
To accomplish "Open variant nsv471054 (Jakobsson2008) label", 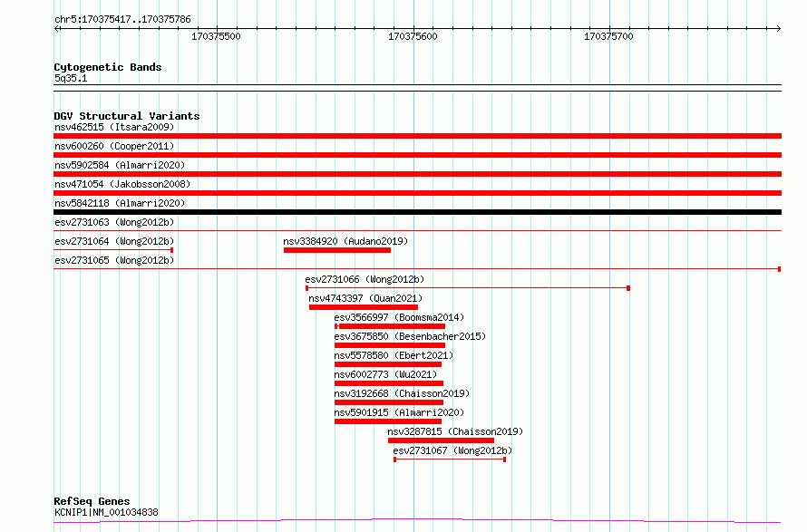I will [x=122, y=184].
